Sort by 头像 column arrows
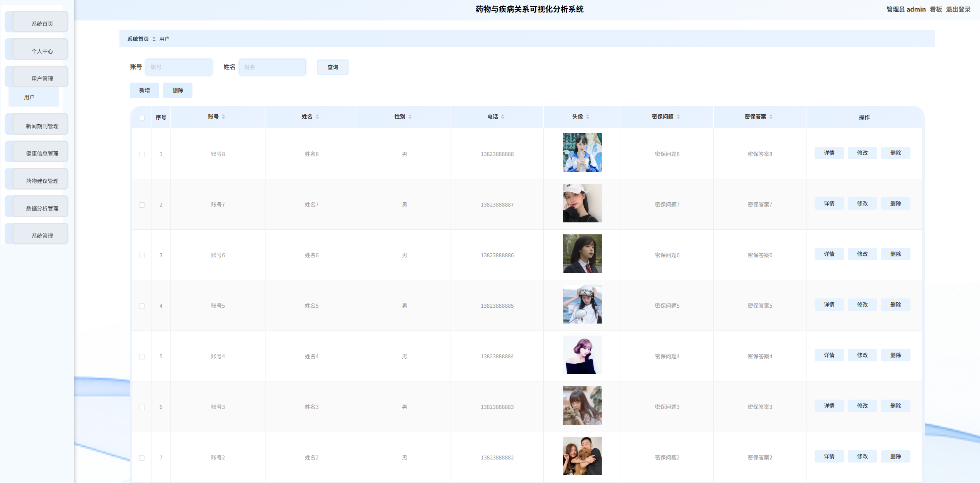 588,117
